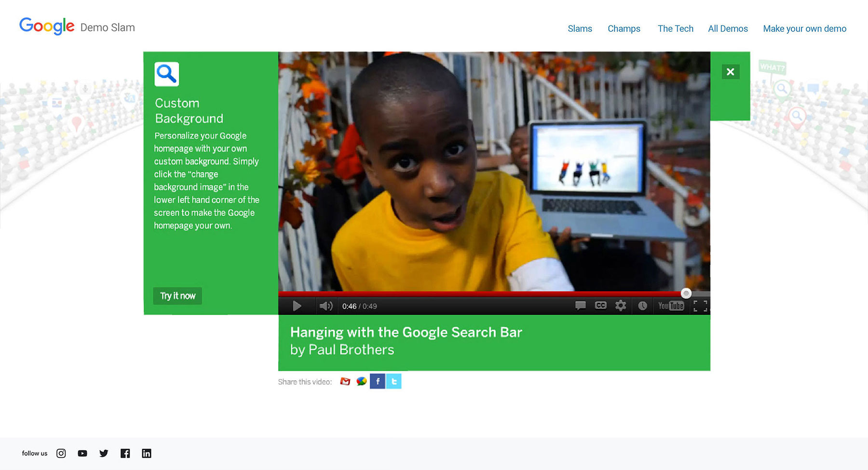Play the video
Screen dimensions: 868x470
[297, 306]
